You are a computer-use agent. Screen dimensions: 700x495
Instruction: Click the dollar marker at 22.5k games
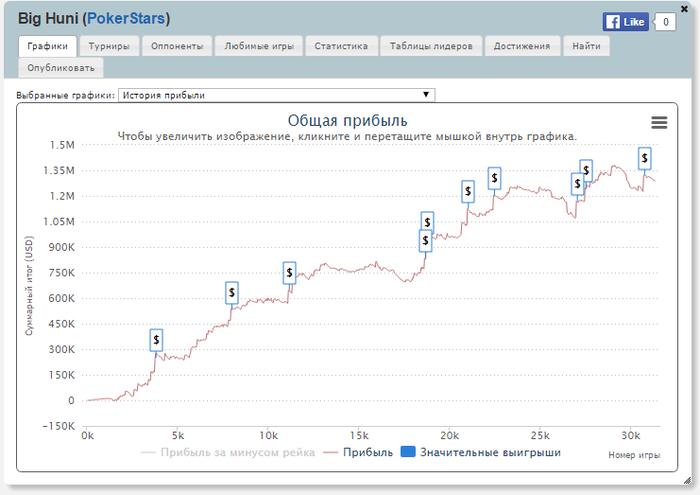click(494, 178)
